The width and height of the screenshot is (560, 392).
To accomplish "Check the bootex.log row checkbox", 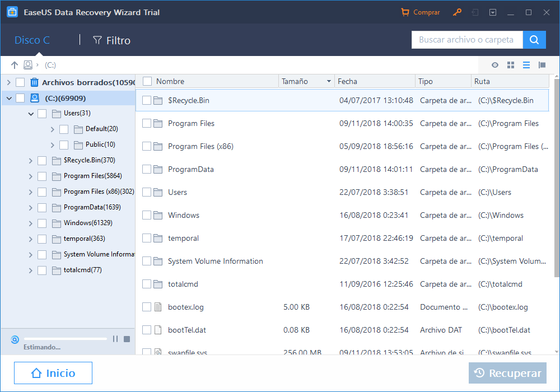I will pyautogui.click(x=146, y=307).
